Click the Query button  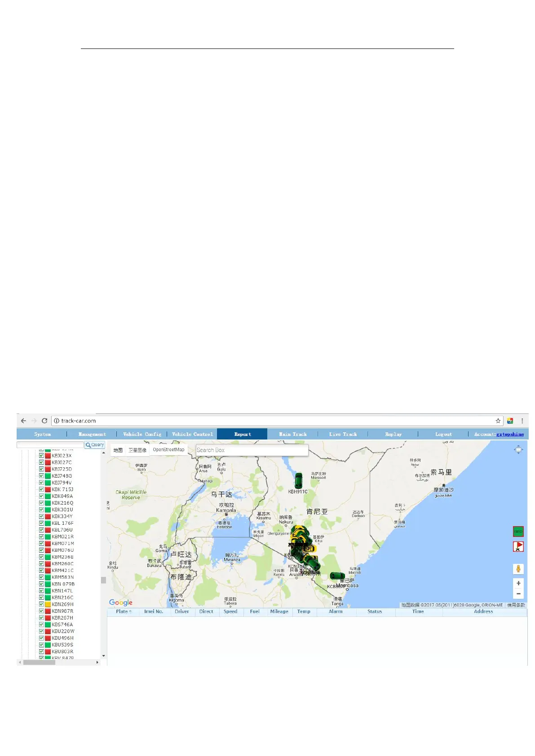click(x=95, y=445)
